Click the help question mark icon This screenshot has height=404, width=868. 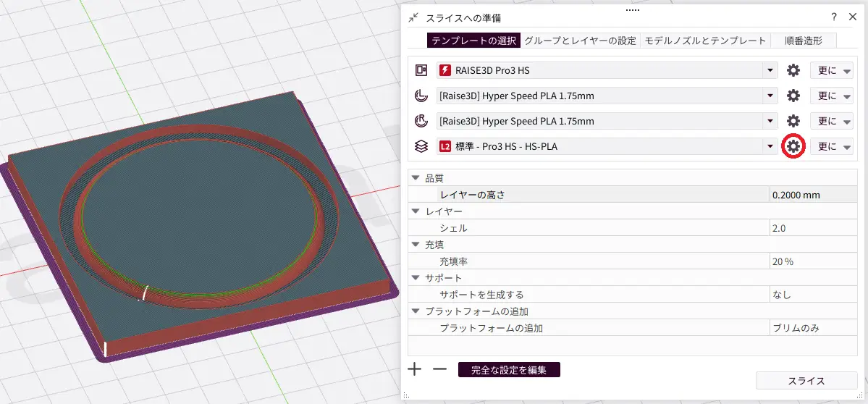click(833, 17)
